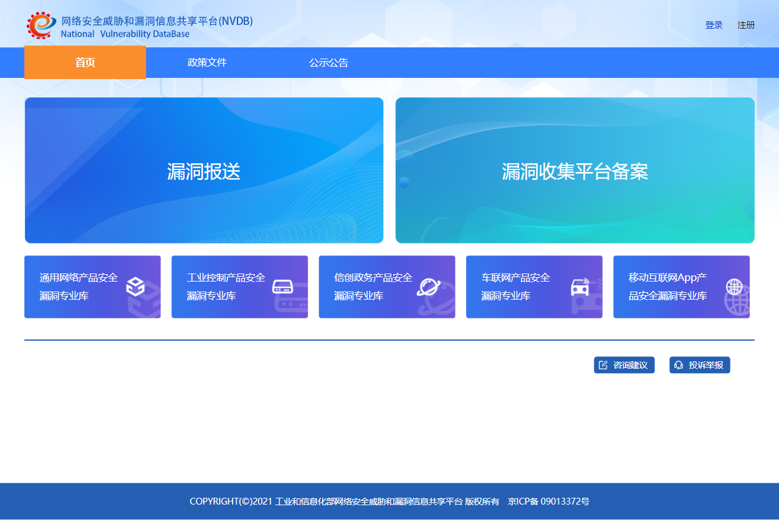Select 工业控制产品安全漏洞专业库 text
This screenshot has width=779, height=532.
[226, 287]
